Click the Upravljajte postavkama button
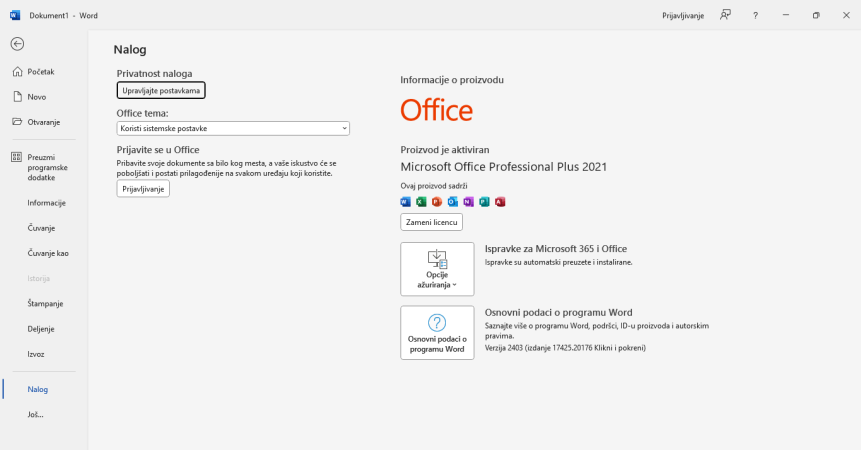The height and width of the screenshot is (450, 861). [x=161, y=91]
